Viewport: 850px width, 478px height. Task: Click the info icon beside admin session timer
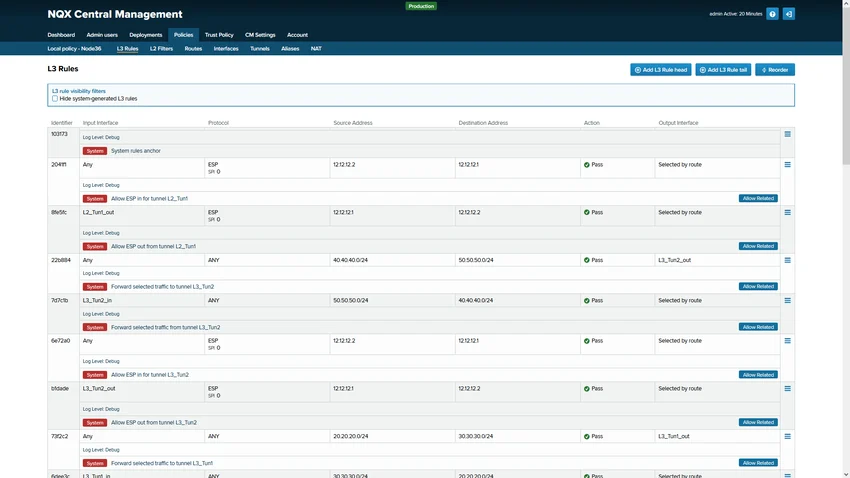(772, 14)
